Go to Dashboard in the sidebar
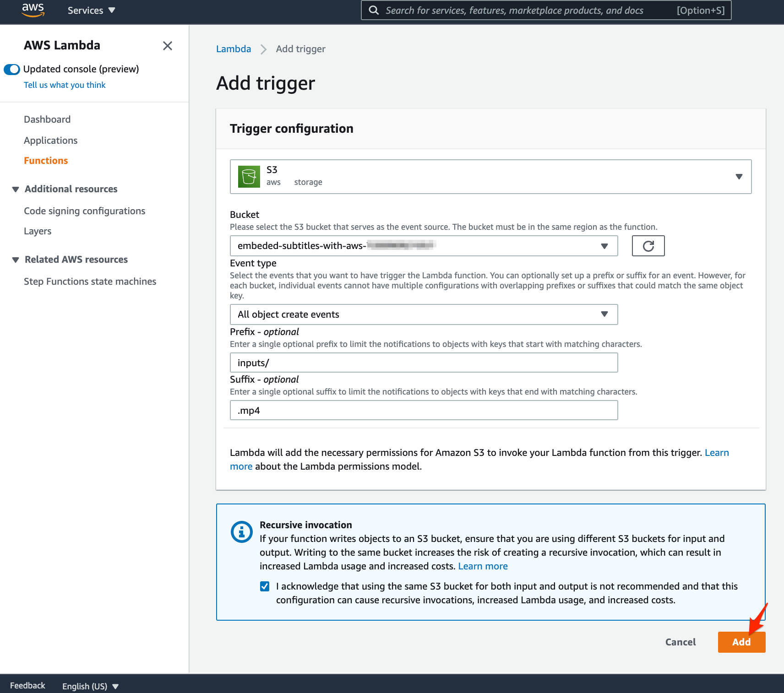The height and width of the screenshot is (693, 784). click(x=47, y=119)
